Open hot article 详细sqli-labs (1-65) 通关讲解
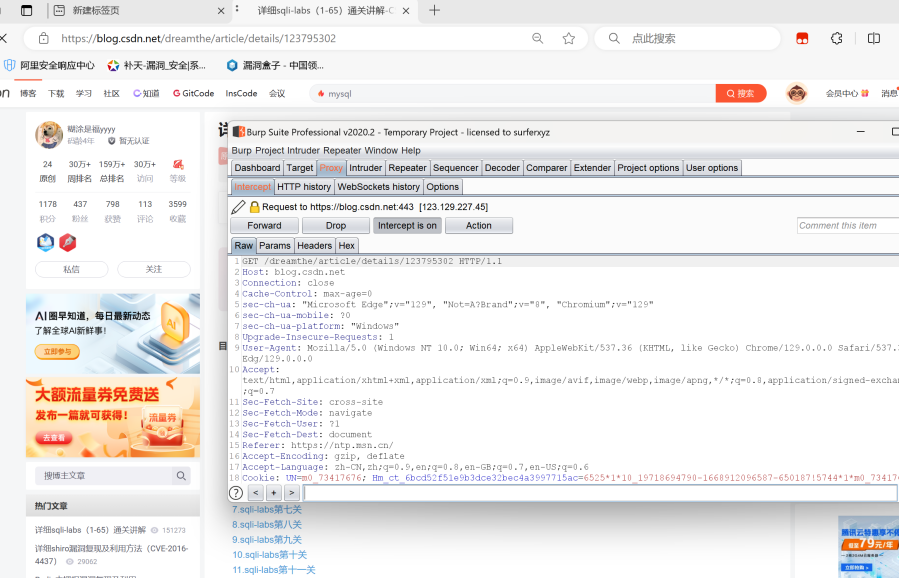Image resolution: width=899 pixels, height=578 pixels. coord(91,530)
